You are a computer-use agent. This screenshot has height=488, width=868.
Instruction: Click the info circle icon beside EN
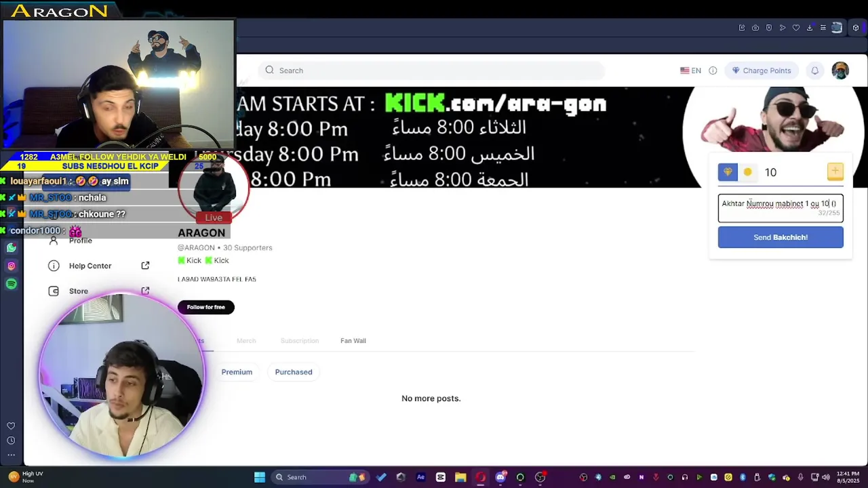point(713,70)
